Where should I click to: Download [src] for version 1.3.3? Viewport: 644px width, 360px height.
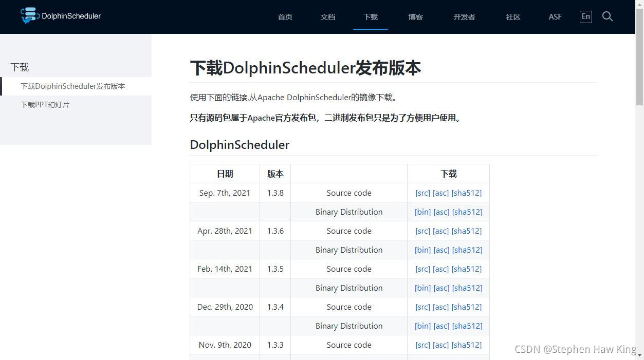[423, 345]
